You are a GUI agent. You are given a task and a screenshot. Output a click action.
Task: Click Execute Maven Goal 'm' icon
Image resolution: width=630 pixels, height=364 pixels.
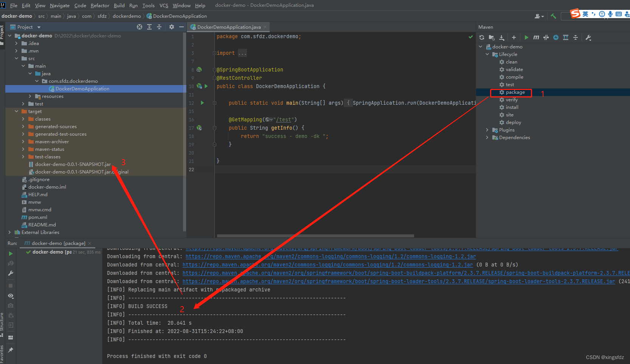coord(536,37)
